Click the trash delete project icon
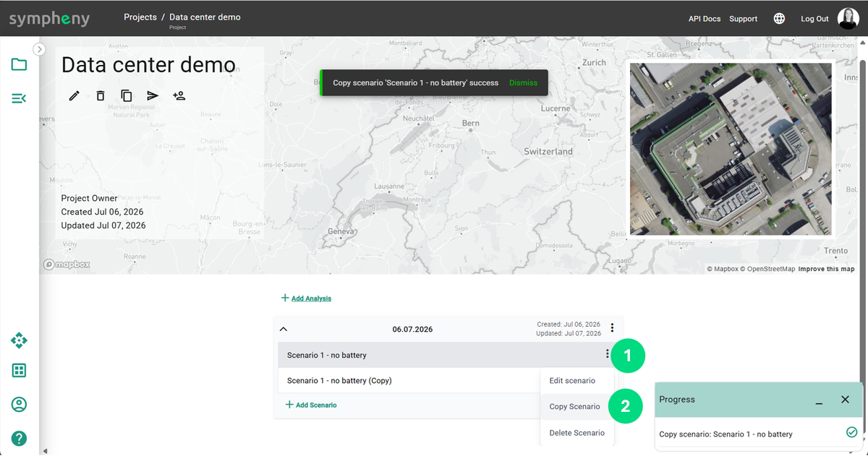This screenshot has height=456, width=868. tap(101, 95)
